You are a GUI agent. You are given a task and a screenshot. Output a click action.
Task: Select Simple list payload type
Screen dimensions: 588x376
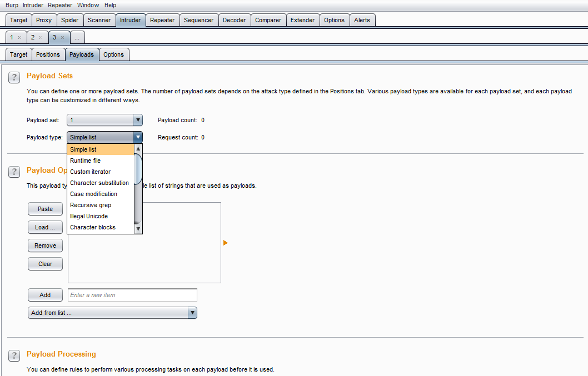[x=101, y=149]
